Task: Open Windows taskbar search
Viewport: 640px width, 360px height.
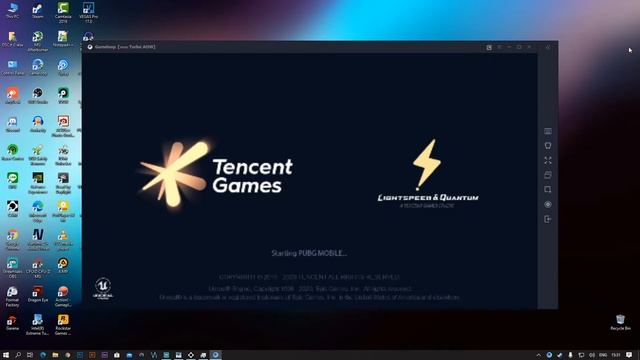Action: 18,355
